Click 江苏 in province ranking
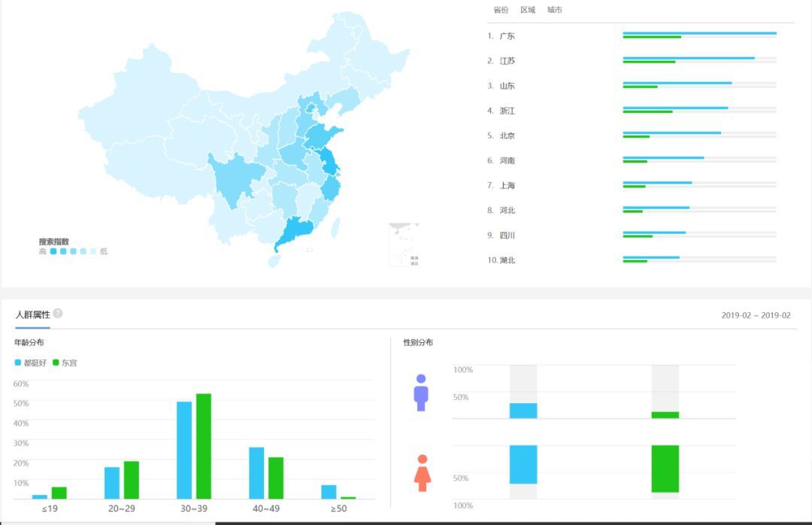 click(x=507, y=61)
